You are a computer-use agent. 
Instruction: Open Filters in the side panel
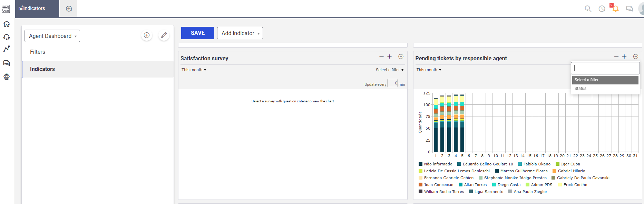[x=98, y=52]
